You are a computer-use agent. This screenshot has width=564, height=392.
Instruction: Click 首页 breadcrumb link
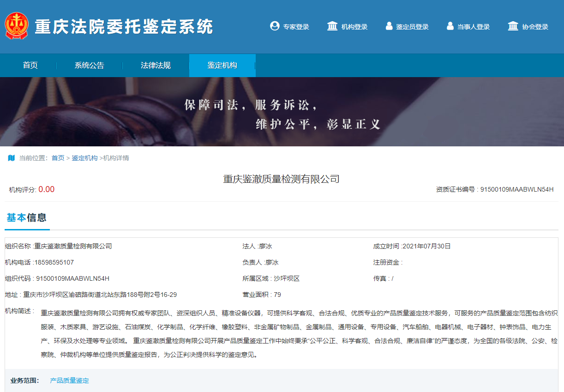click(58, 158)
